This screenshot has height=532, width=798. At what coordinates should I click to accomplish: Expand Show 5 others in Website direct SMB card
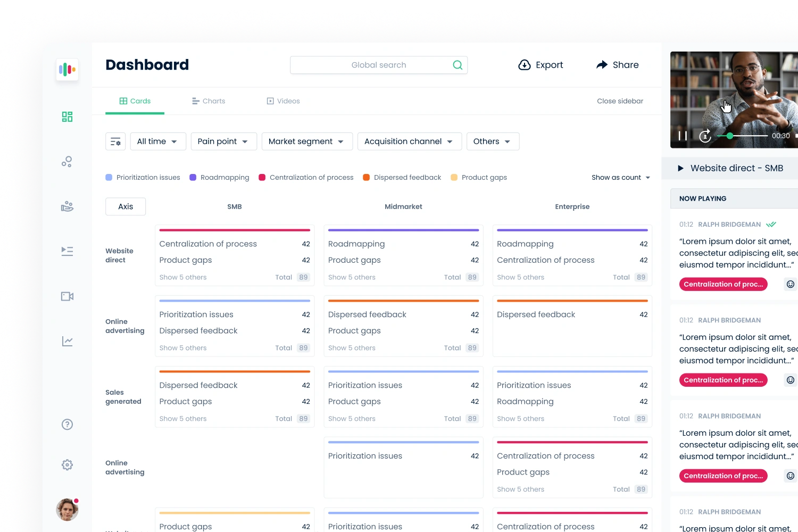point(183,277)
